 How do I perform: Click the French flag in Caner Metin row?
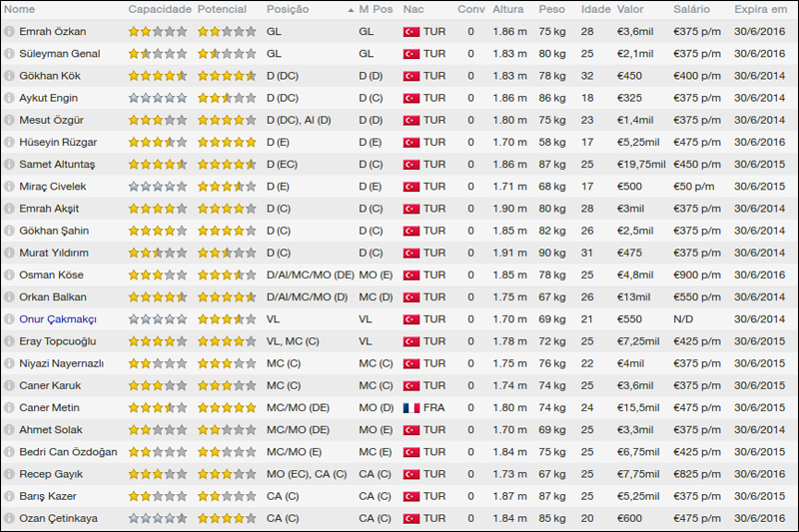point(410,408)
